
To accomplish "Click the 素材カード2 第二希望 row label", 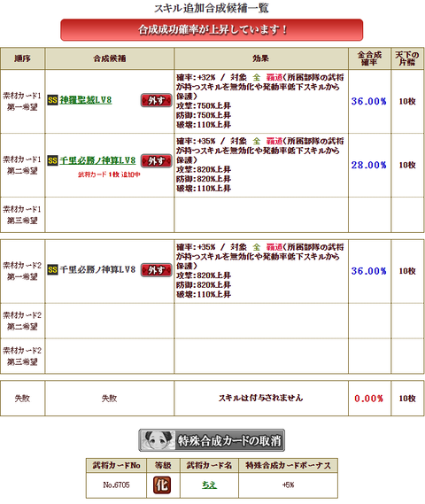I will pos(22,322).
